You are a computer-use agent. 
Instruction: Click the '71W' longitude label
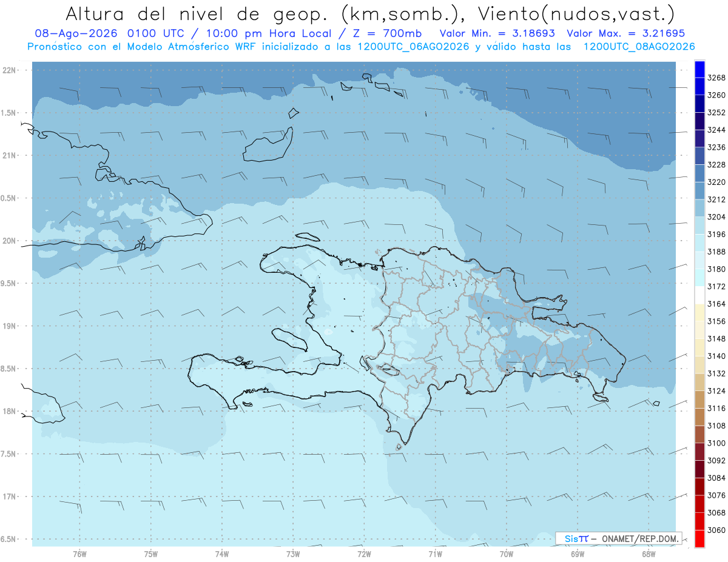tap(435, 554)
